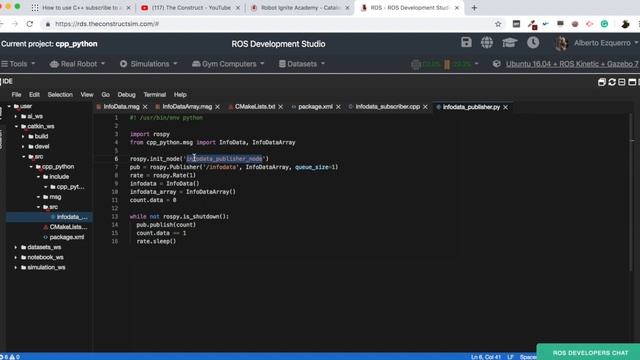Close the infodata_publisher.py editor tab
This screenshot has width=640, height=360.
coord(506,107)
